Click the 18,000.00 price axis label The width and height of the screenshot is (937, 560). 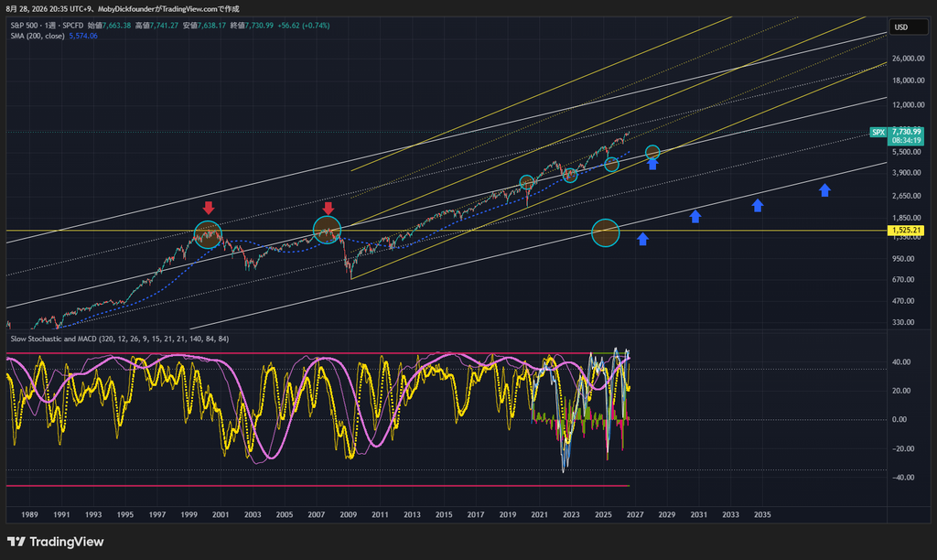coord(908,81)
